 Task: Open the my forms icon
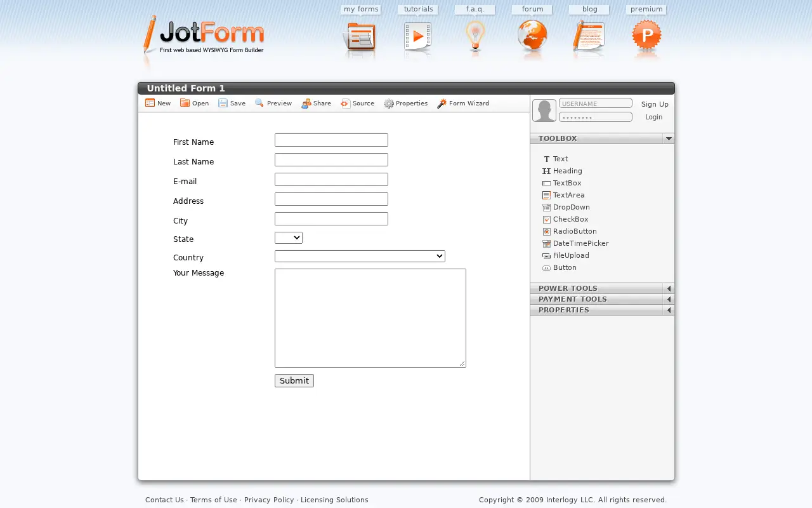pyautogui.click(x=360, y=37)
